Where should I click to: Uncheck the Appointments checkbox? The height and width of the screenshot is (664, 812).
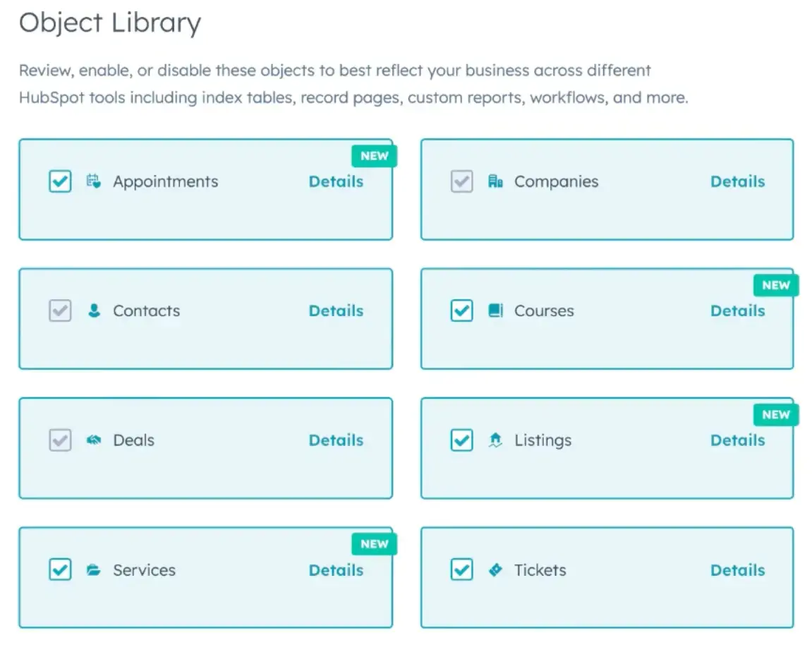click(60, 181)
